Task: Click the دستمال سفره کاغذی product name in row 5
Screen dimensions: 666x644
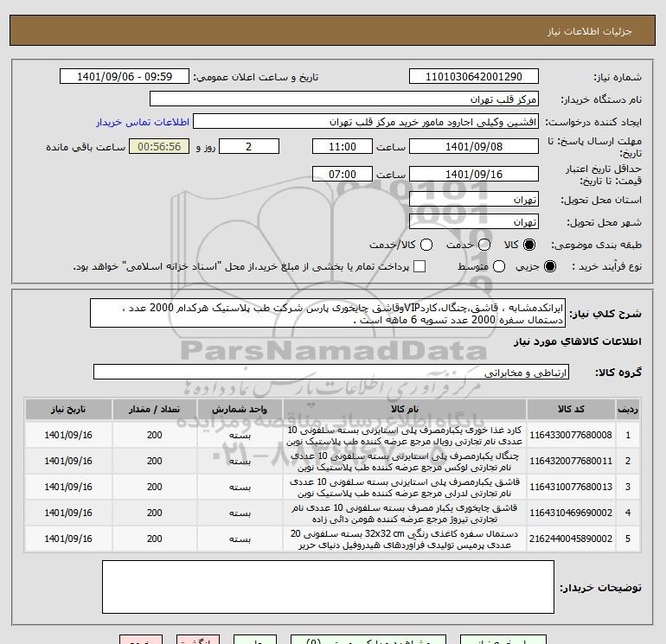Action: pos(405,539)
